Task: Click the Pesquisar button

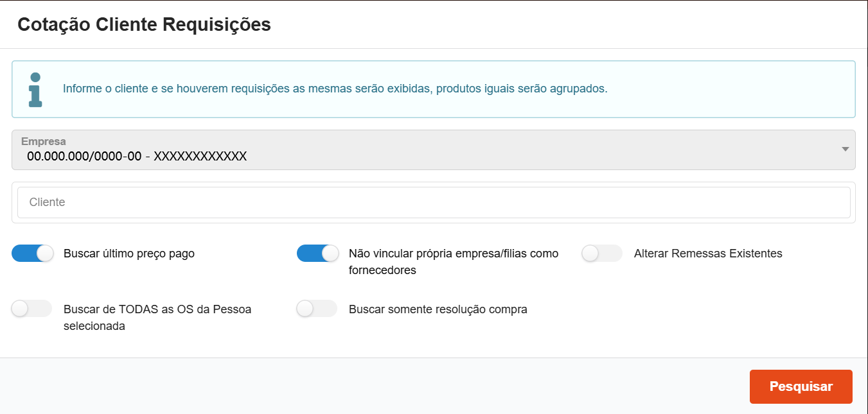Action: 801,386
